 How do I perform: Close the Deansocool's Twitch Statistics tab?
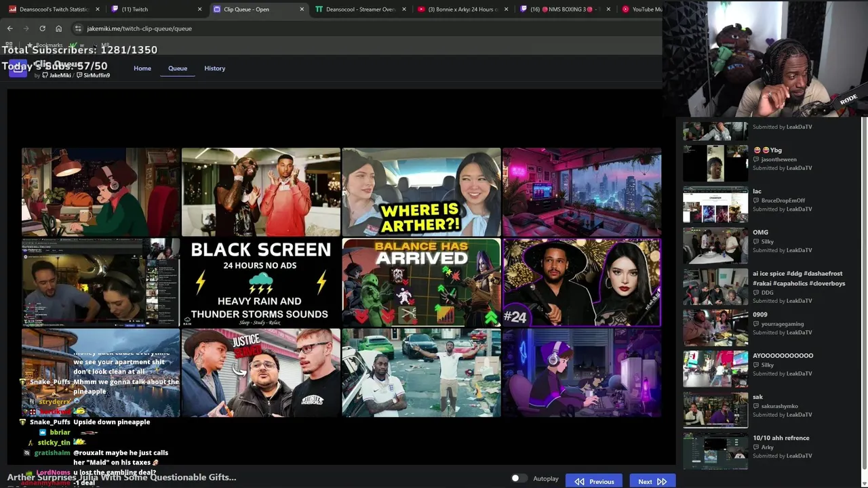pos(98,9)
